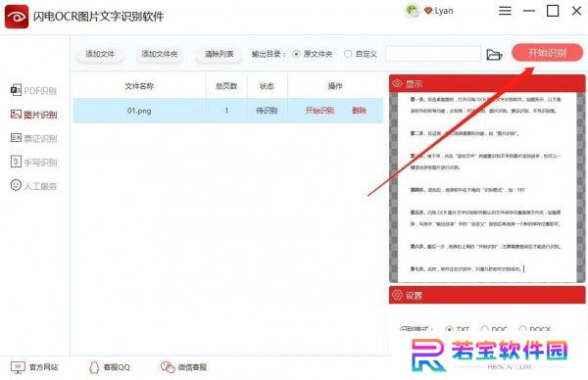Click the 添加文件 button
Screen dimensions: 588x380
click(100, 54)
